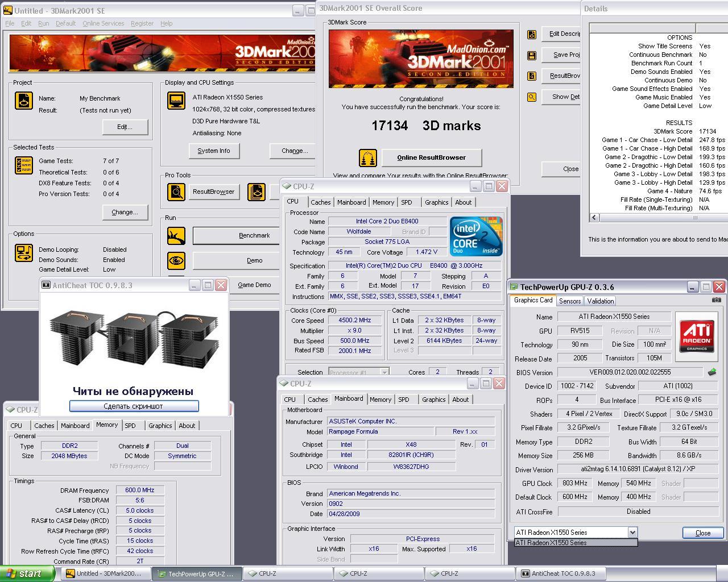Click the Rampage Formula model field
Image resolution: width=728 pixels, height=582 pixels.
[x=380, y=431]
